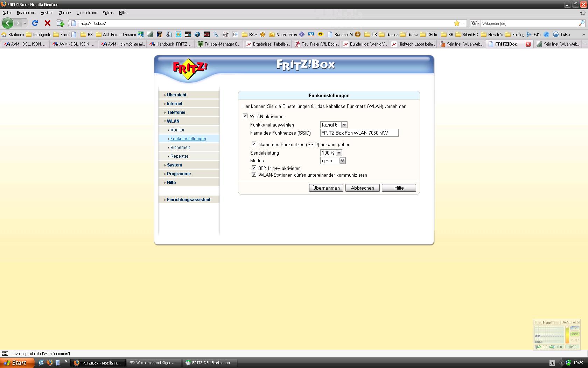Click the Forward navigation arrow
The height and width of the screenshot is (368, 588).
point(18,23)
